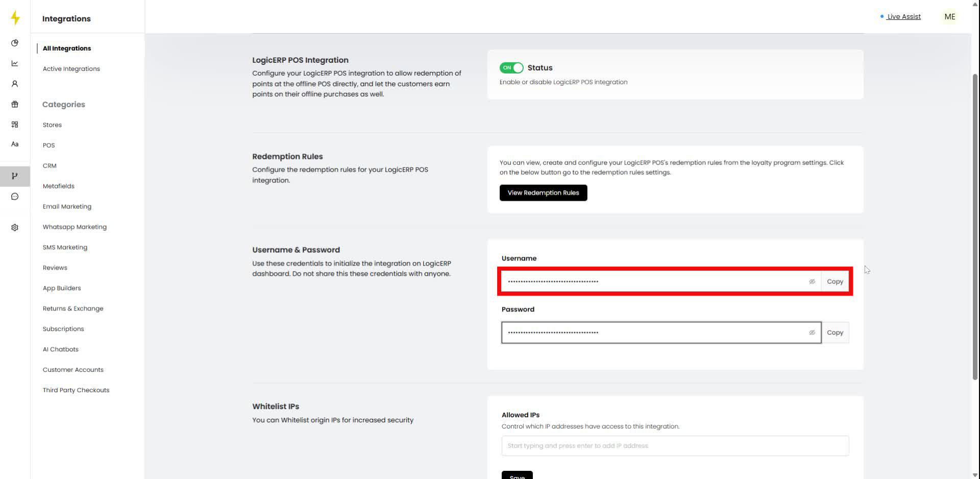Open the Live Assist link
The image size is (980, 479).
pos(903,16)
